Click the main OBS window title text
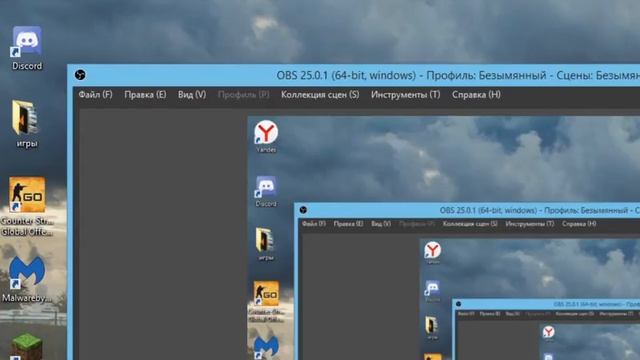640x360 pixels. coord(458,75)
